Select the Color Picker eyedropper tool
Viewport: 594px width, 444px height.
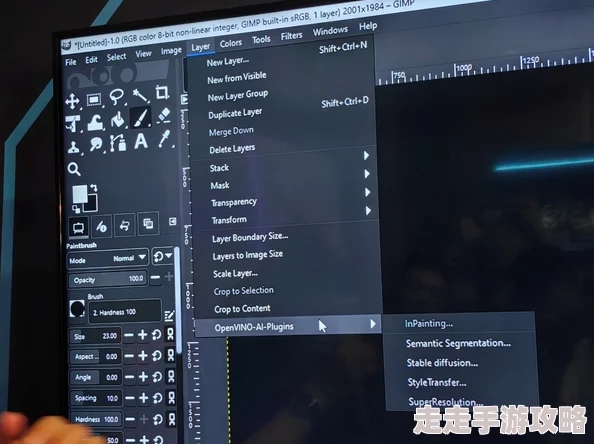(164, 139)
